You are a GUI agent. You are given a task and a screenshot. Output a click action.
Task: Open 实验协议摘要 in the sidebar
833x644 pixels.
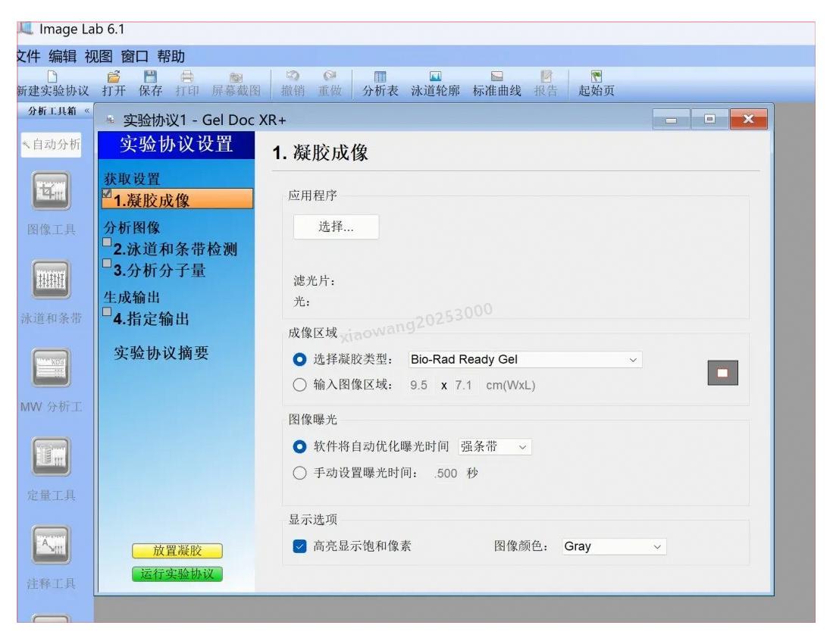pyautogui.click(x=161, y=353)
